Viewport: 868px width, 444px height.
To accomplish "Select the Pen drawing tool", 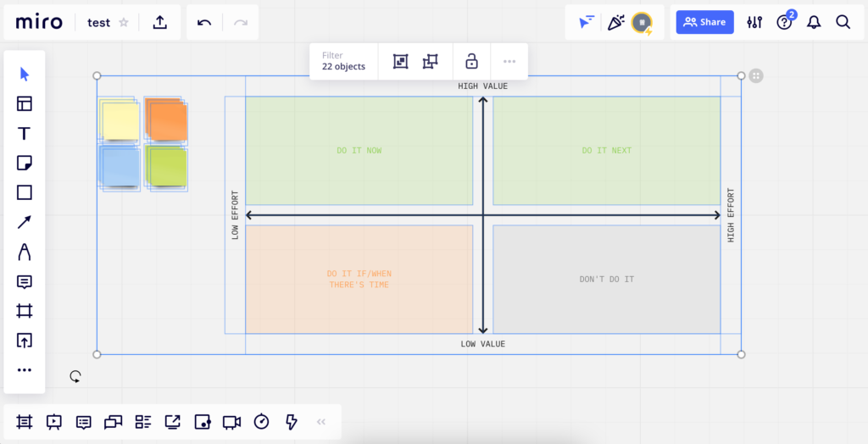I will click(x=25, y=252).
